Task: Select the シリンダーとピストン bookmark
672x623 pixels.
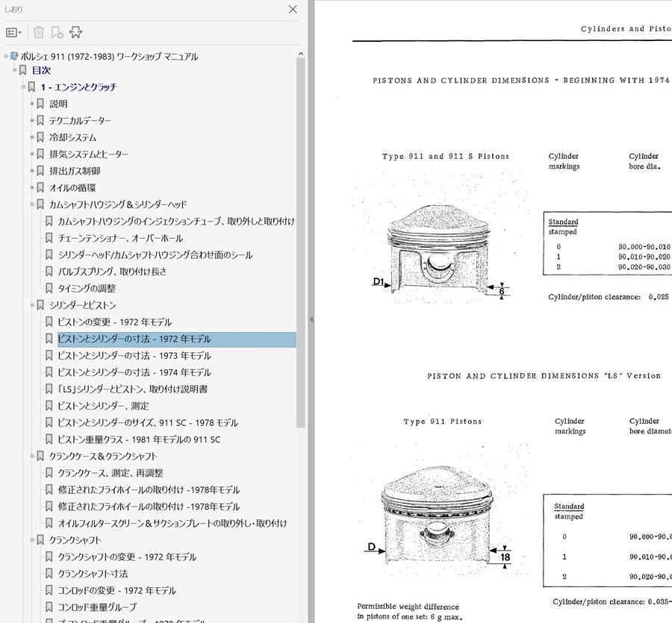Action: pos(83,305)
